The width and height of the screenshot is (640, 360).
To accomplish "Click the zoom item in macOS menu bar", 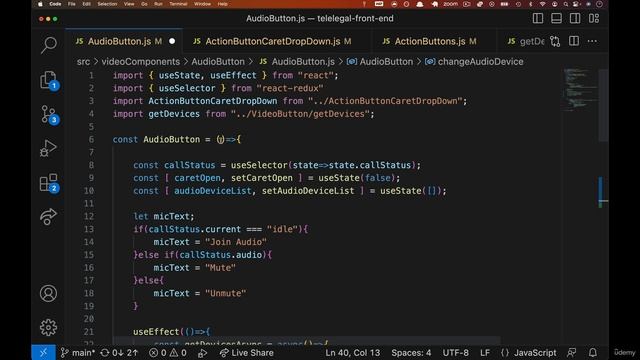I will [451, 4].
